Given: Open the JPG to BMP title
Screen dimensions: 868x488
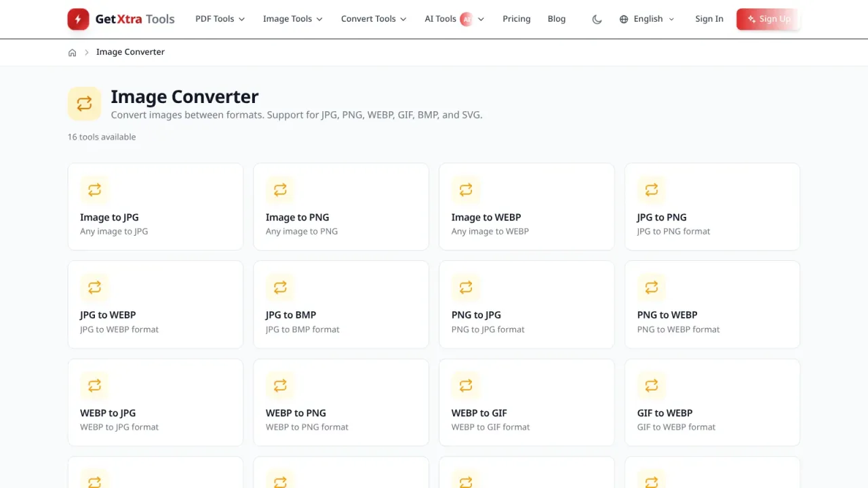Looking at the screenshot, I should pos(291,315).
